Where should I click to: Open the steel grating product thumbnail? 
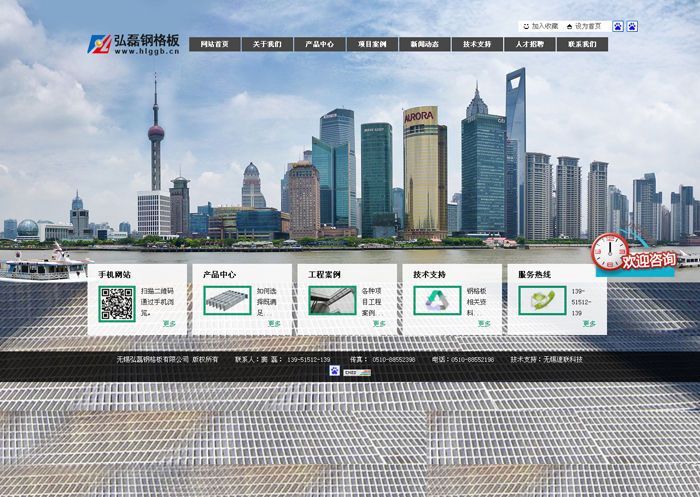(227, 301)
